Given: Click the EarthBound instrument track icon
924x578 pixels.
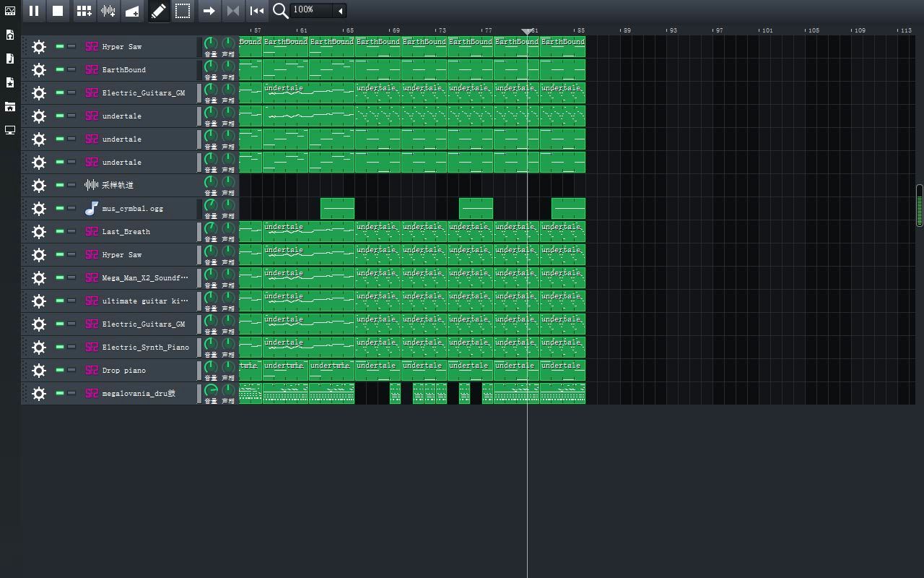Looking at the screenshot, I should tap(92, 70).
